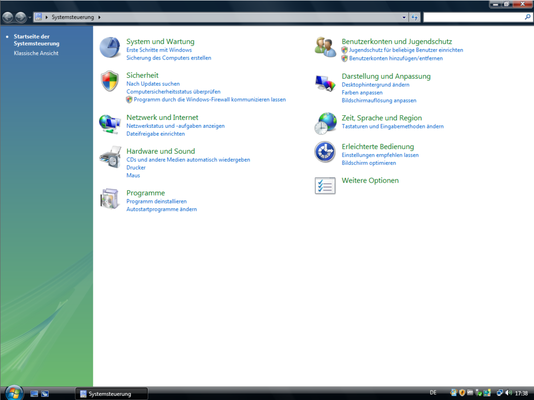
Task: Select Startseite der Systemsteuerung in sidebar
Action: [36, 40]
